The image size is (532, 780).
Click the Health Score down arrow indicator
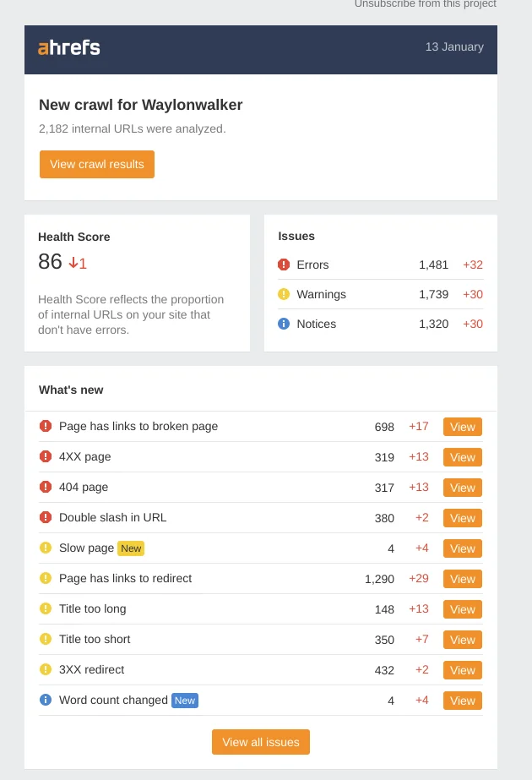(73, 263)
